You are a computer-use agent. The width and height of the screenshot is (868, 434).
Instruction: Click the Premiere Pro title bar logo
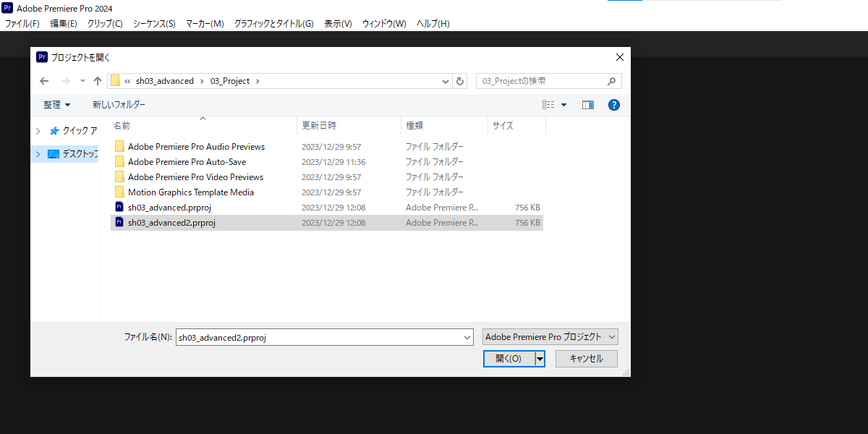click(x=7, y=7)
